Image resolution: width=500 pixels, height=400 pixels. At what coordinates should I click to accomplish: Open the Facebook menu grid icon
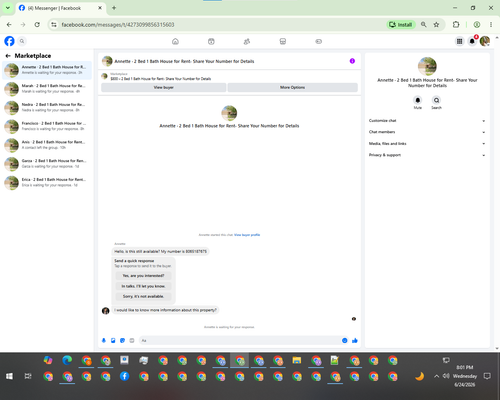click(x=459, y=41)
